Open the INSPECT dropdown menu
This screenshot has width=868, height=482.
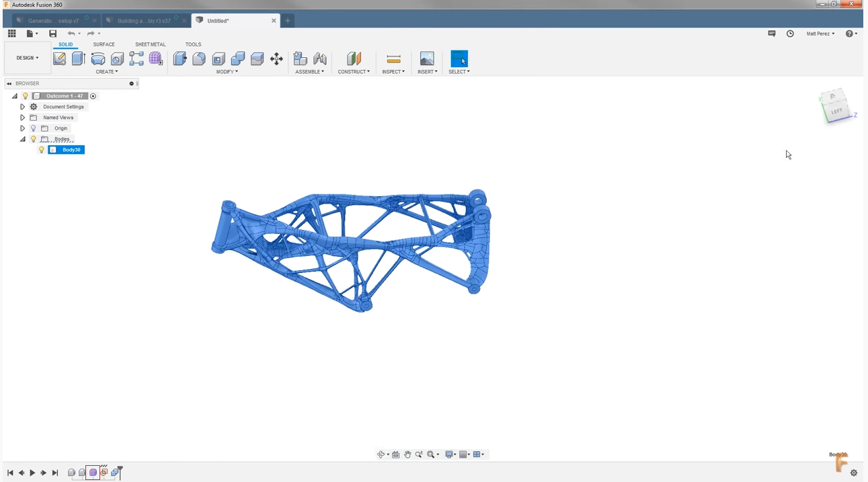point(393,72)
